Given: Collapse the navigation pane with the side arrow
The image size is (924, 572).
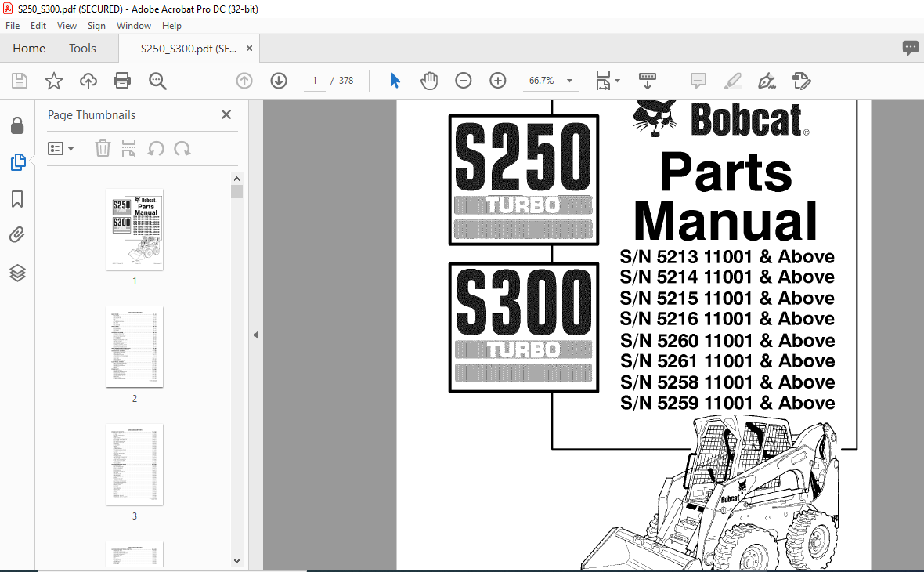Looking at the screenshot, I should [x=256, y=335].
